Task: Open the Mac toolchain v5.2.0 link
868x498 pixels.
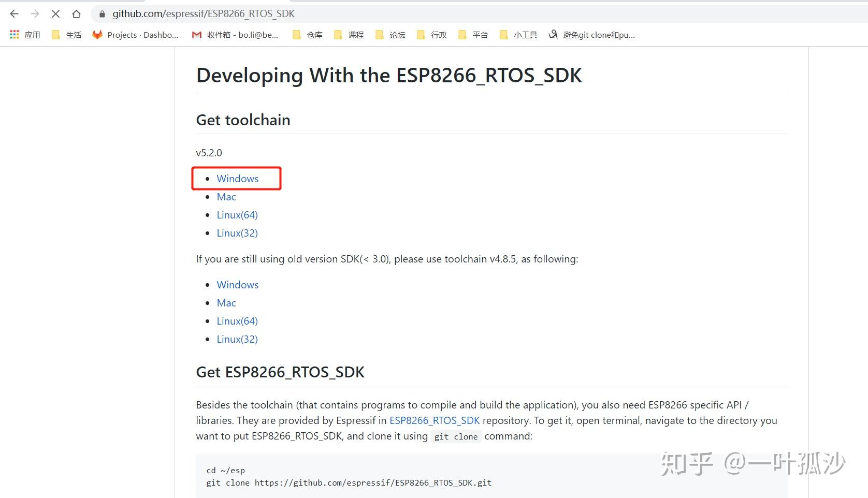Action: click(x=226, y=197)
